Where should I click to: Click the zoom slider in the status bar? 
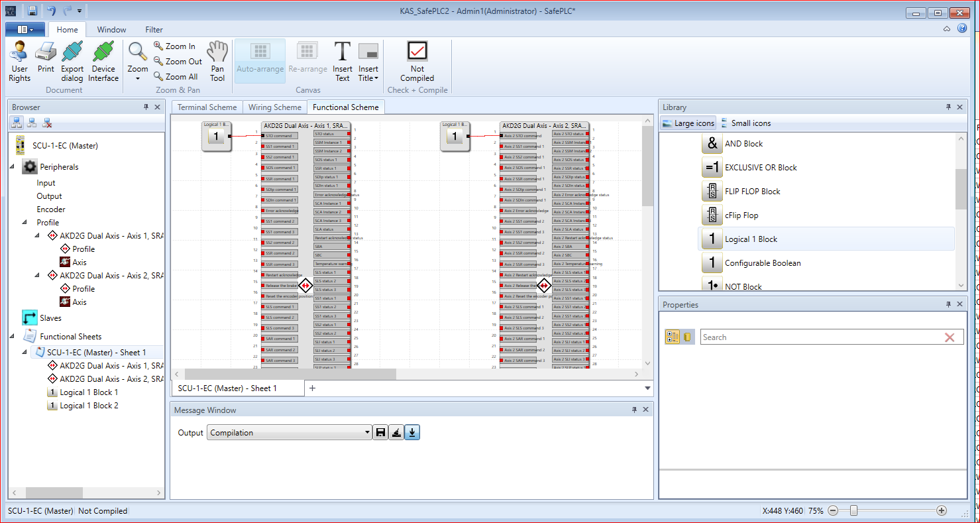coord(854,510)
